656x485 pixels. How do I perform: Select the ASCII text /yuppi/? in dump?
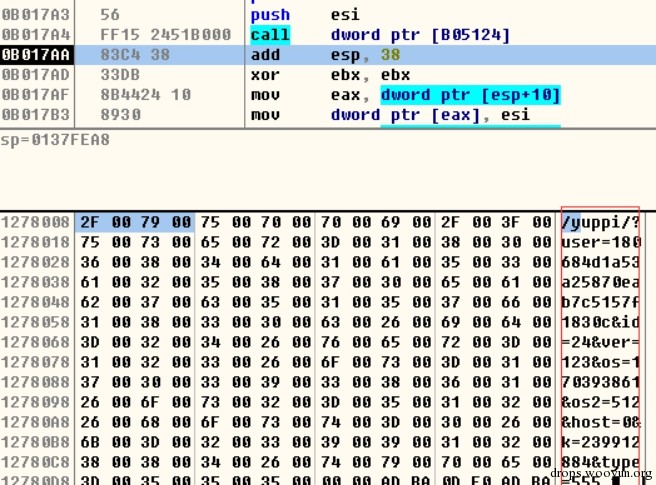pos(598,222)
